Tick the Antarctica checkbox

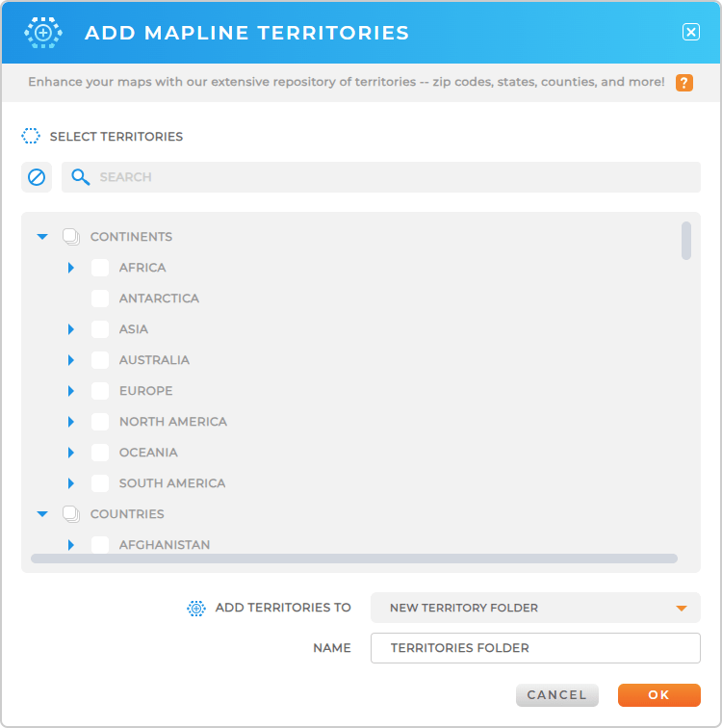pyautogui.click(x=100, y=299)
